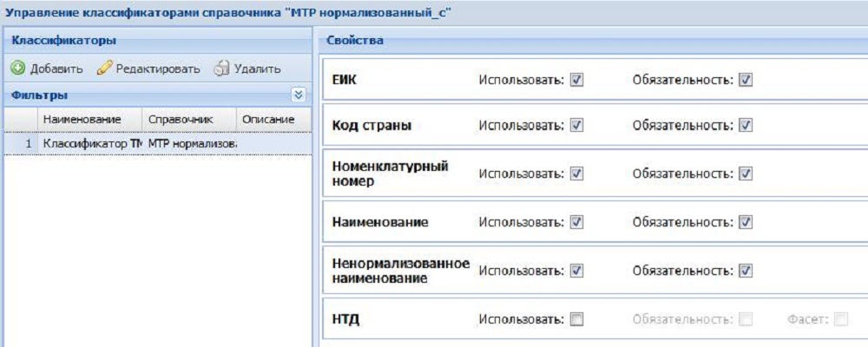Toggle Обязательность for Наименование property

pyautogui.click(x=746, y=222)
